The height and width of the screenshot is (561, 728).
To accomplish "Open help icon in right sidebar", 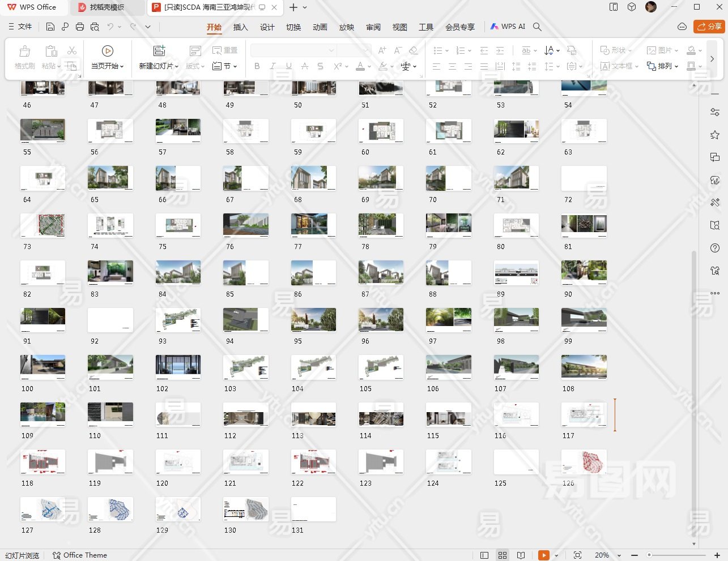I will (x=715, y=248).
